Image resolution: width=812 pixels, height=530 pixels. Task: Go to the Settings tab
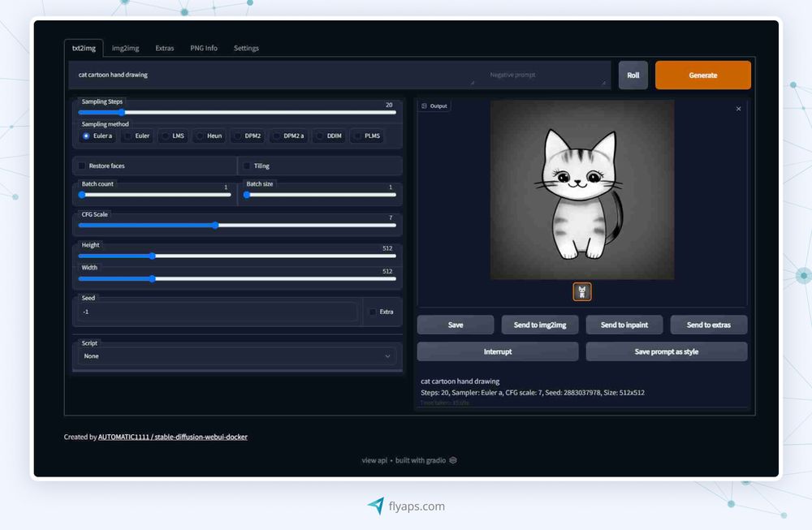246,48
